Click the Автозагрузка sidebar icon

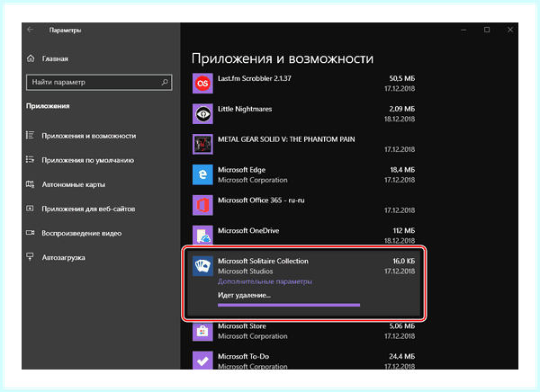[31, 257]
